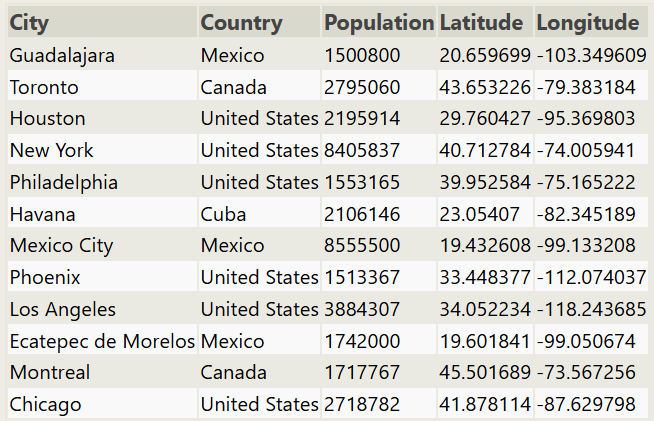The height and width of the screenshot is (421, 654).
Task: Select the Population column header
Action: click(379, 23)
